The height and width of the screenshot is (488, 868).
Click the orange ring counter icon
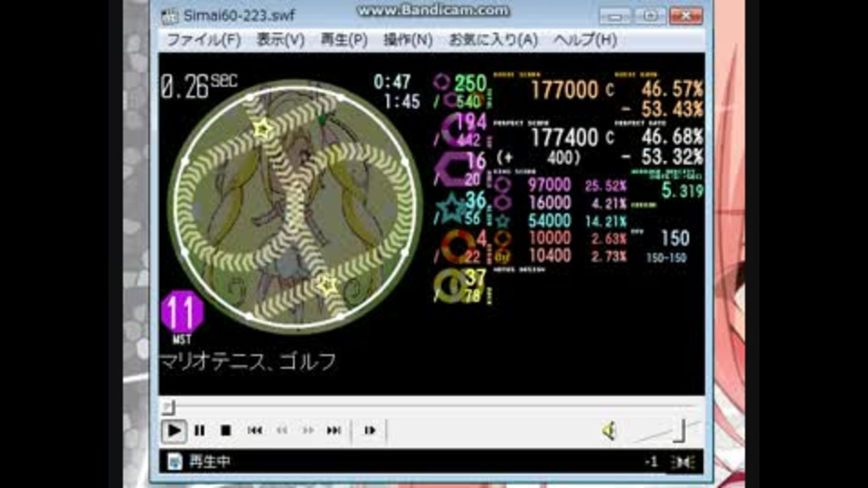458,246
